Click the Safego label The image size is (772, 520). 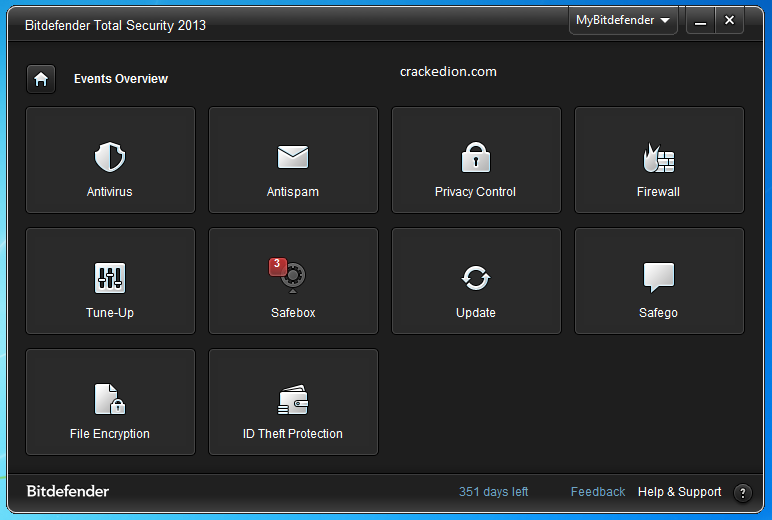(x=658, y=313)
